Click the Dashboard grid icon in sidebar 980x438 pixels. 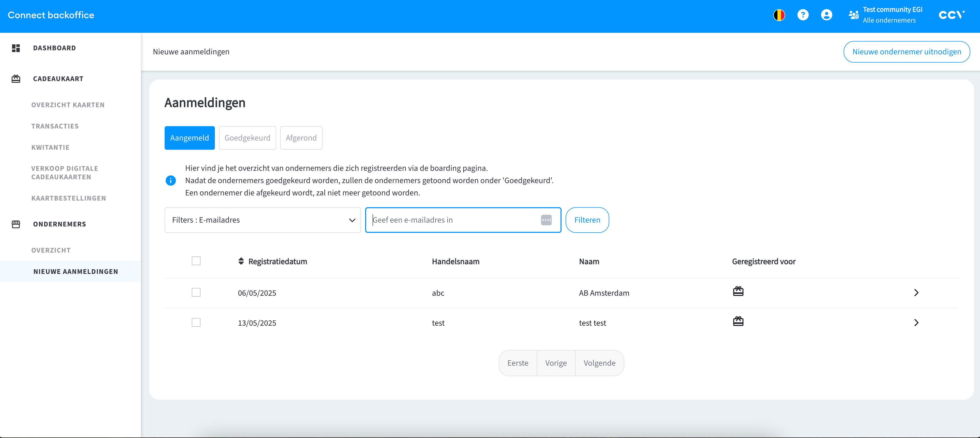pos(16,48)
